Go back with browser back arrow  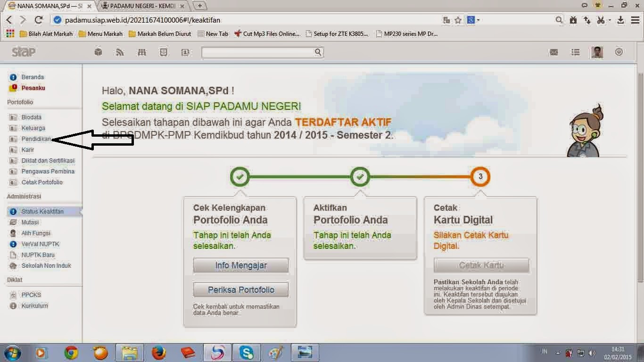coord(9,20)
